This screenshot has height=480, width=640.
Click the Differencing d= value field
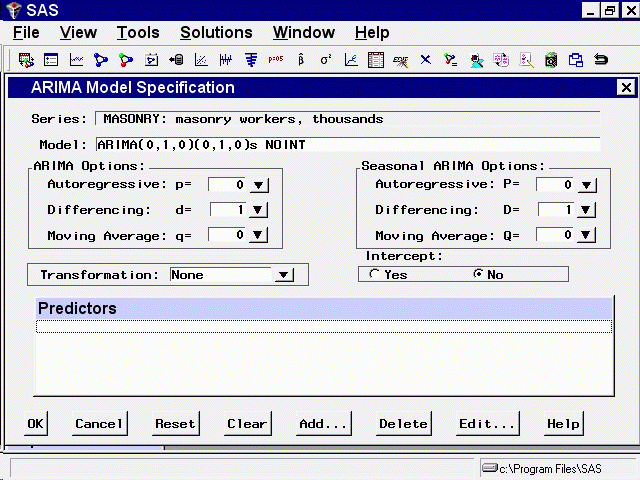(228, 210)
